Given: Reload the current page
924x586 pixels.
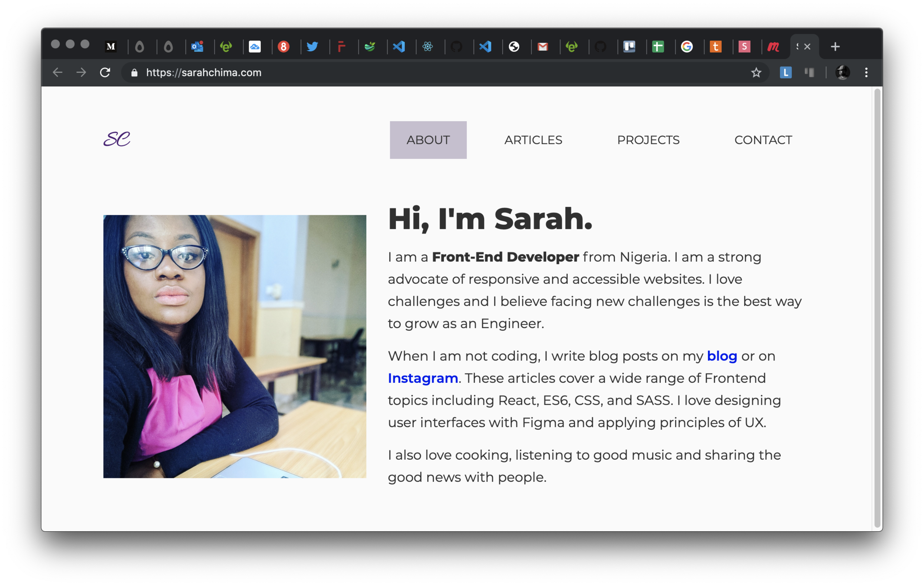Looking at the screenshot, I should point(105,72).
